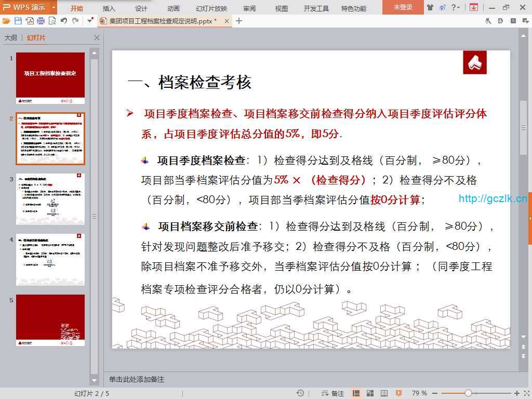Toggle the 备注 notes pane

click(334, 393)
